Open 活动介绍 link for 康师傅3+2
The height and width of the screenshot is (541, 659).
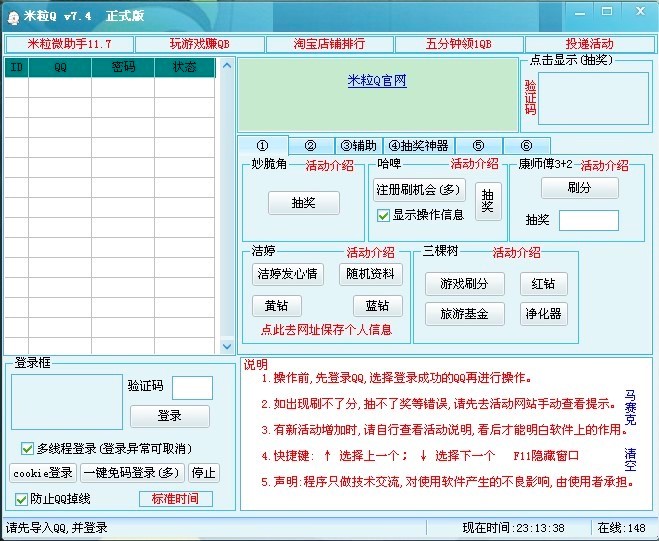click(x=604, y=166)
